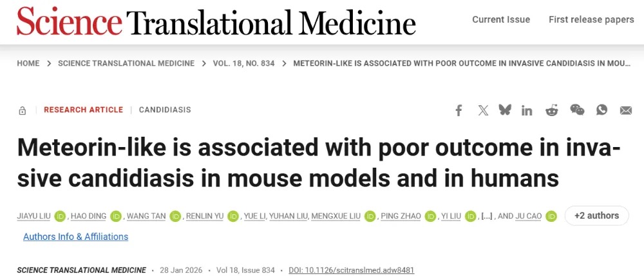Share article on Facebook
644x276 pixels.
459,110
